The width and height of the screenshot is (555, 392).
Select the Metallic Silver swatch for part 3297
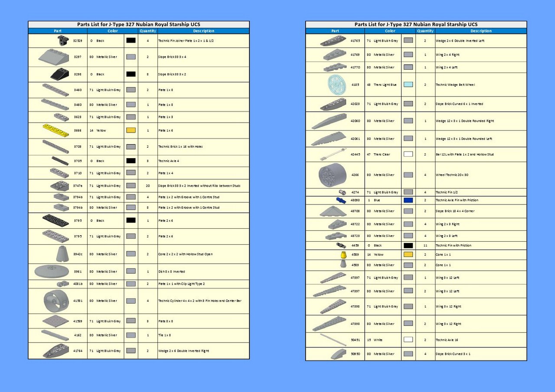click(131, 57)
